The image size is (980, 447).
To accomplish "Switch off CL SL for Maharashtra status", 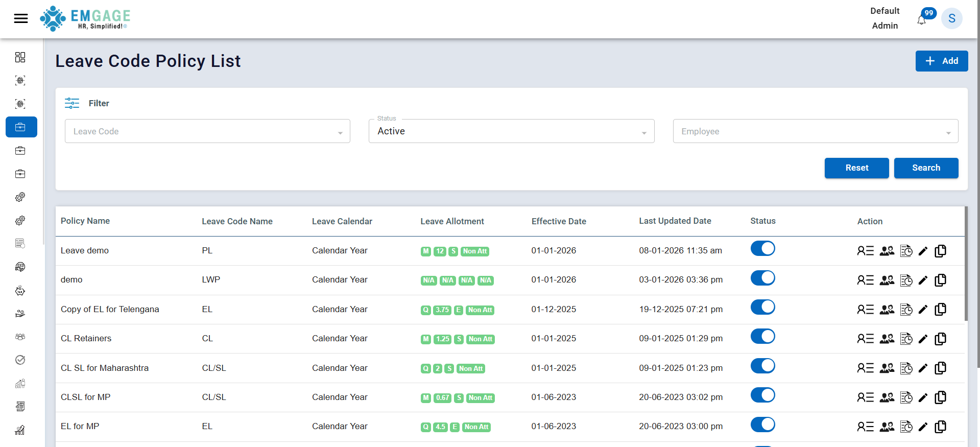I will tap(762, 366).
